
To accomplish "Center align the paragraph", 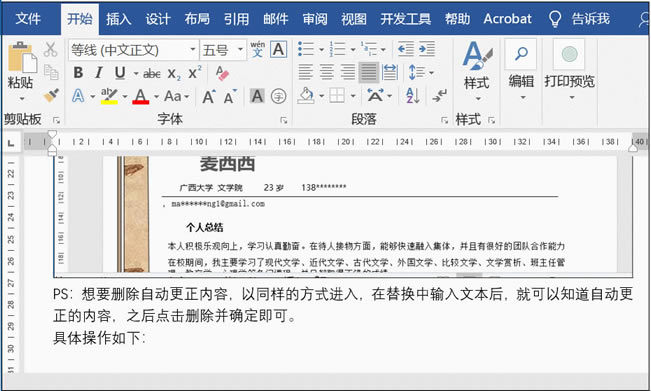I will (327, 73).
